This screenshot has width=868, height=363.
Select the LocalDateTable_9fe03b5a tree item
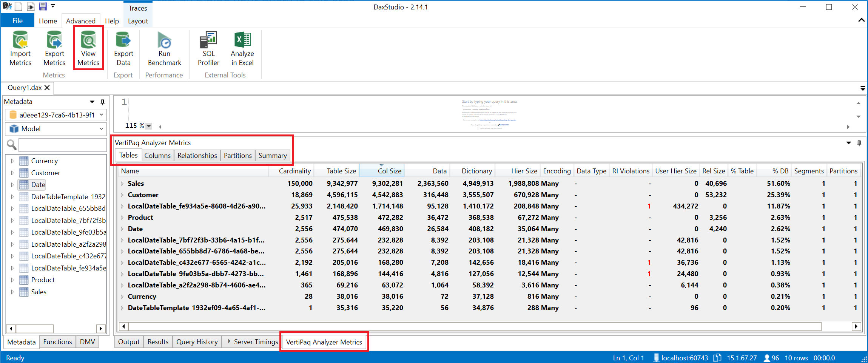pyautogui.click(x=68, y=232)
